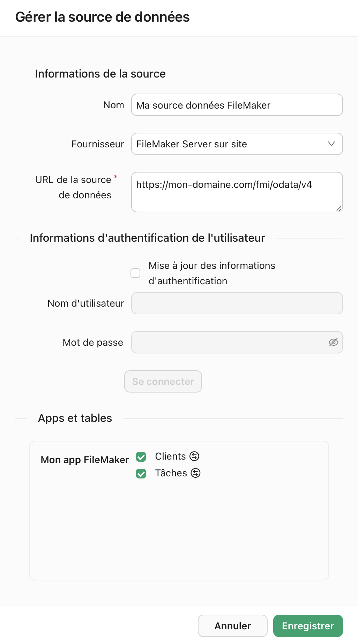358x644 pixels.
Task: Click the URL textarea resize handle
Action: pos(339,208)
